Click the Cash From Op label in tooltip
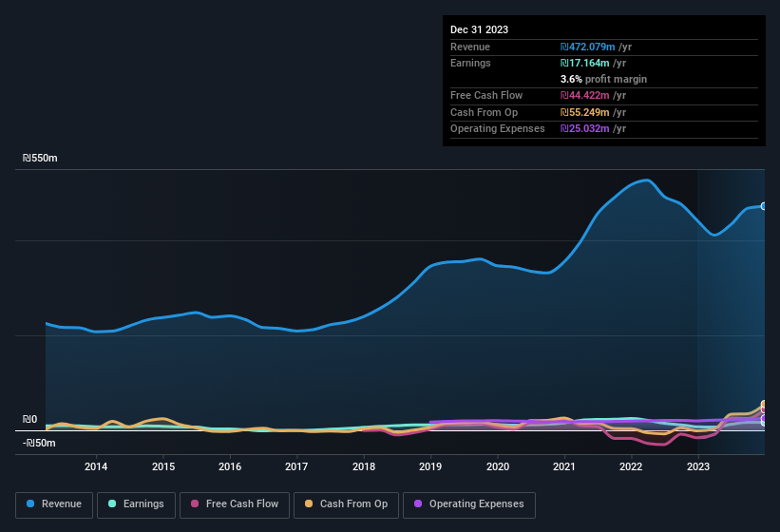 484,112
